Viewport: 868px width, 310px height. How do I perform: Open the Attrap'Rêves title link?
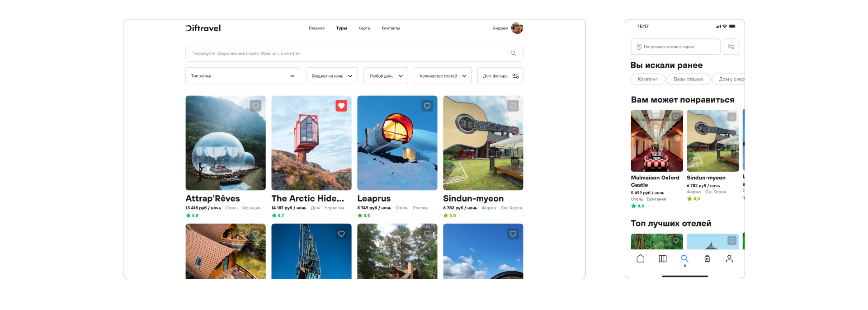coord(212,198)
